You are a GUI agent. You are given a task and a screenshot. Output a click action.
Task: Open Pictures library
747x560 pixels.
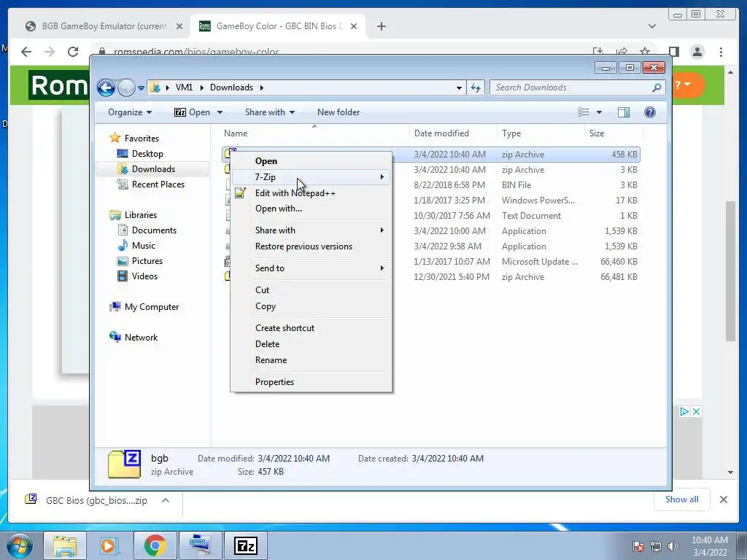coord(147,261)
